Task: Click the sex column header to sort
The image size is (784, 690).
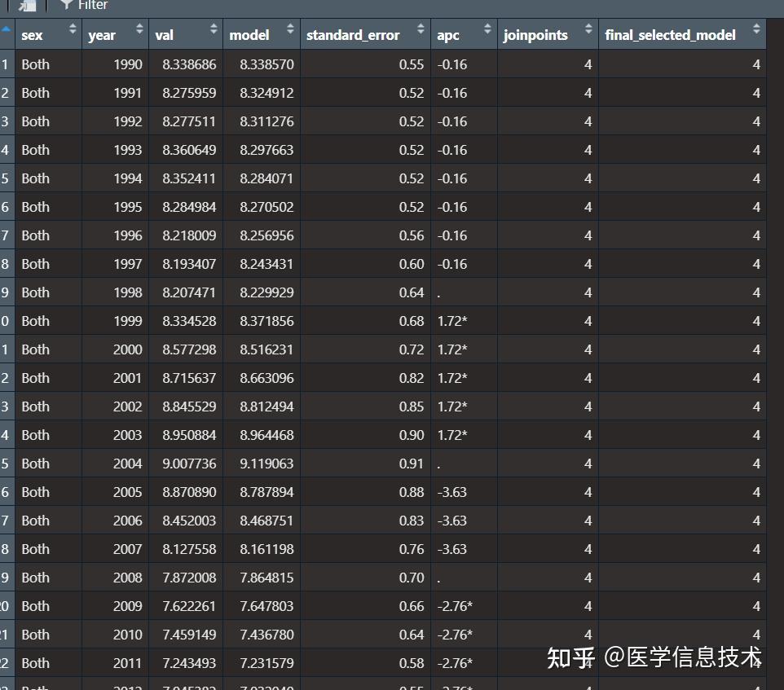Action: (33, 33)
